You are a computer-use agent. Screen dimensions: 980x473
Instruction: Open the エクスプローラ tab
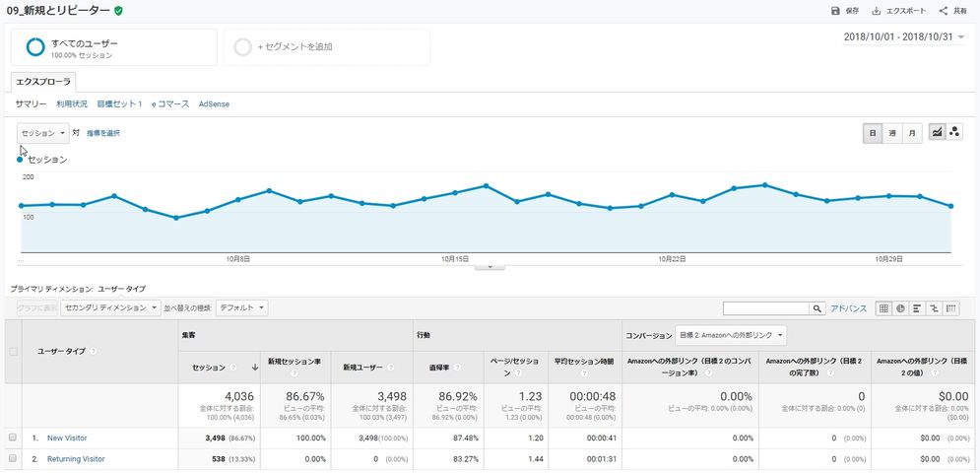(43, 82)
